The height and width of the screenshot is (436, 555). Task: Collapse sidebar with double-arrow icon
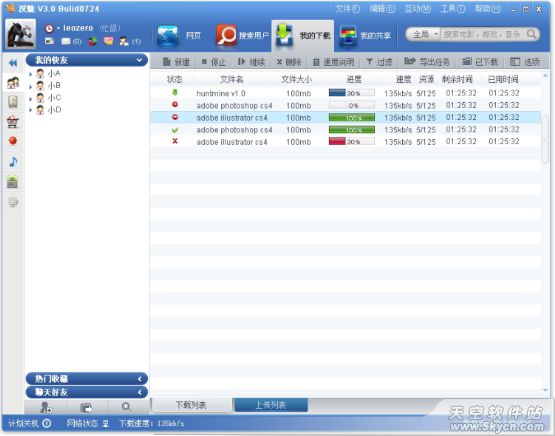tap(13, 63)
